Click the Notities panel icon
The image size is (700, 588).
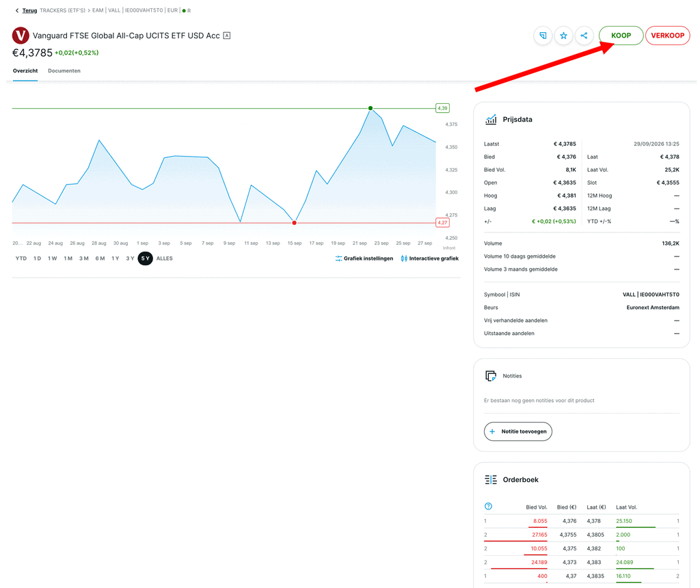click(491, 376)
